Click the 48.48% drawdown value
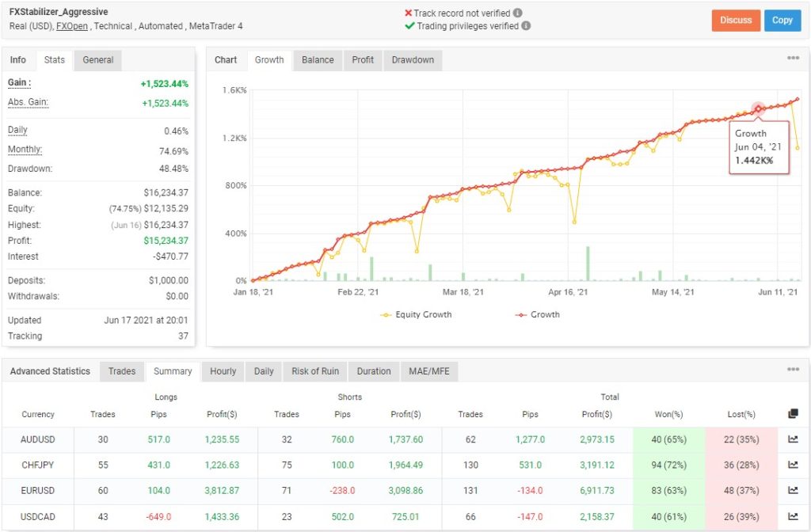811x532 pixels. (173, 169)
